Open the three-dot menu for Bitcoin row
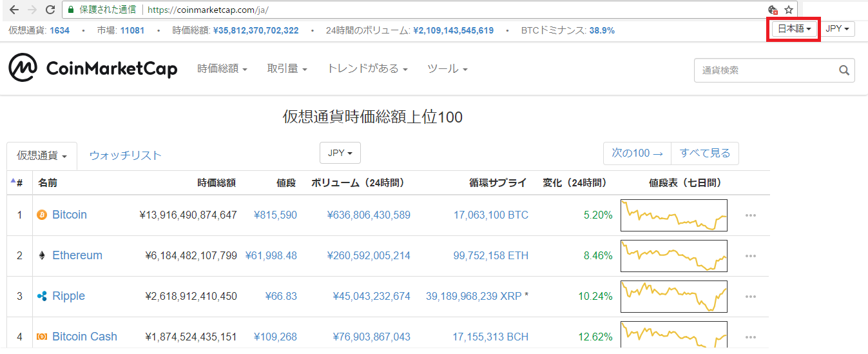This screenshot has width=868, height=354. [750, 215]
